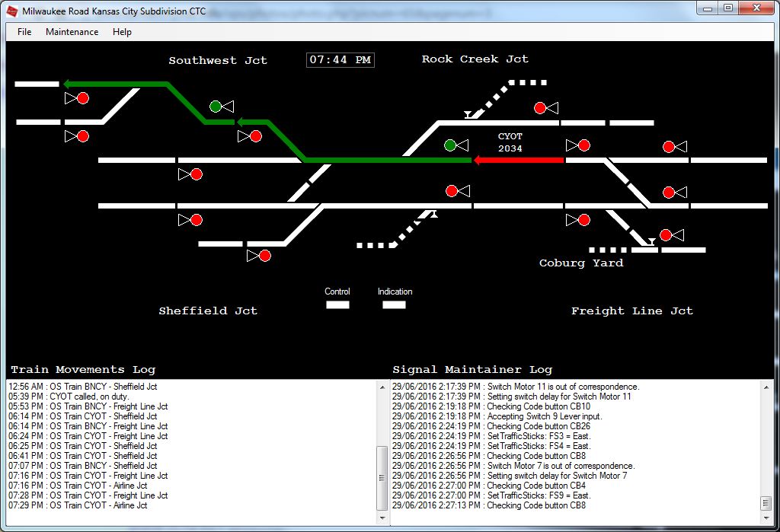The height and width of the screenshot is (532, 780).
Task: Select log entry "12:56 AM : OS Train BNCY - Sheffield Jct"
Action: click(82, 387)
